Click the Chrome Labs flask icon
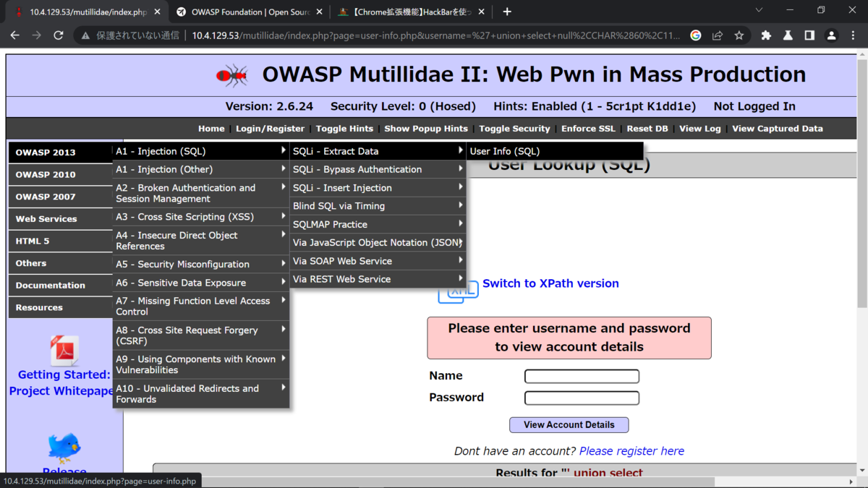The image size is (868, 488). click(x=788, y=35)
